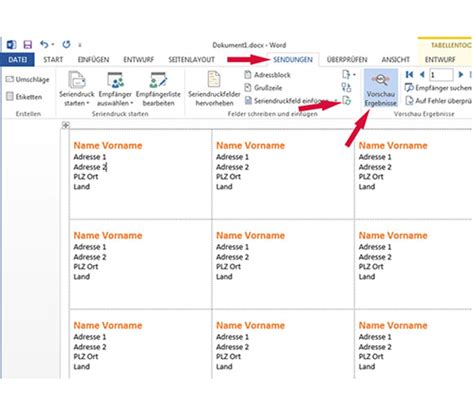Undo the last action

[44, 44]
